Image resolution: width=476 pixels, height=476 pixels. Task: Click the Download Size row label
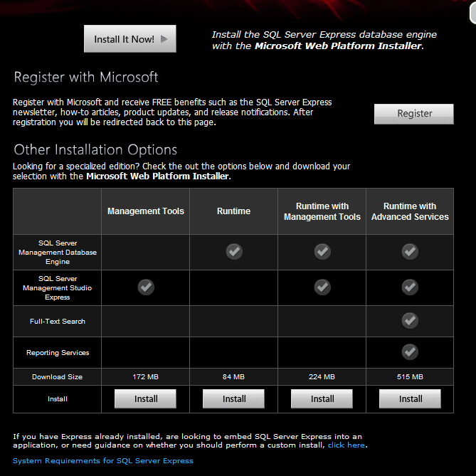(x=58, y=376)
